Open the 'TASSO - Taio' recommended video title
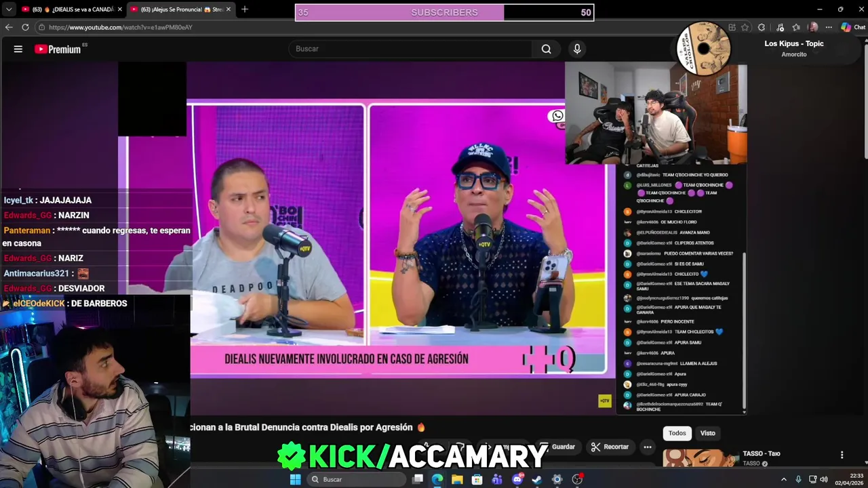Viewport: 868px width, 488px height. [761, 453]
